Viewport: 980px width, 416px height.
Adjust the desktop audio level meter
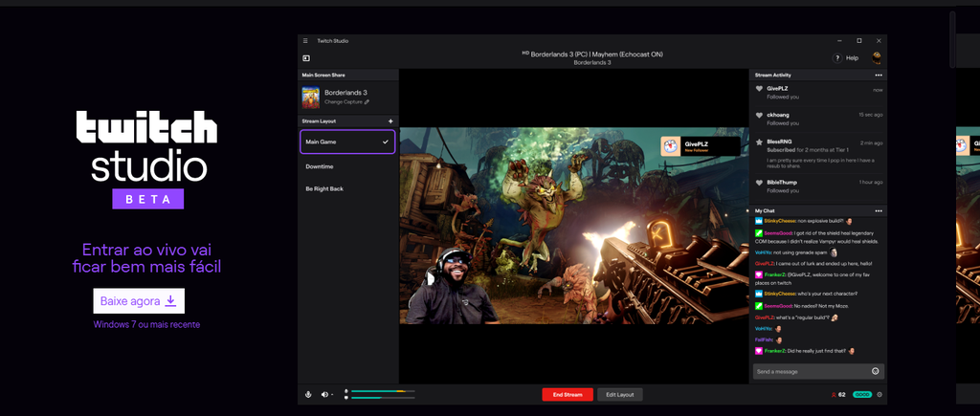383,397
